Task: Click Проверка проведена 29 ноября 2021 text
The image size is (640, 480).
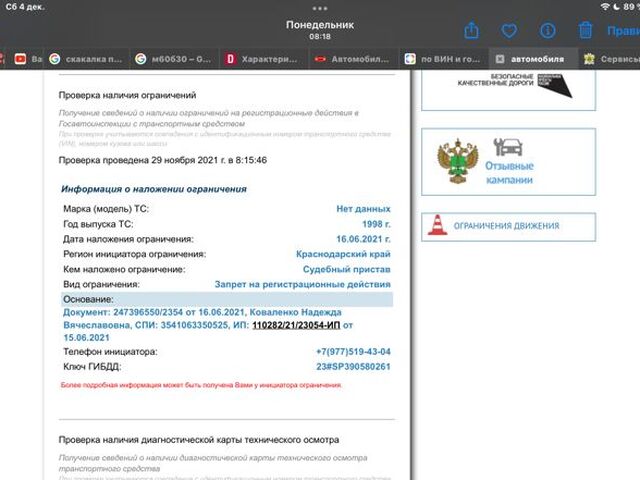Action: (x=163, y=160)
